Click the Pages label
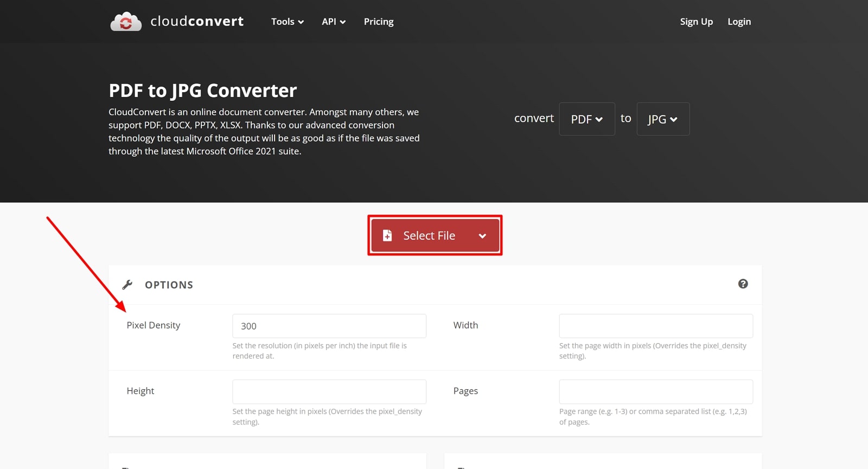 465,391
